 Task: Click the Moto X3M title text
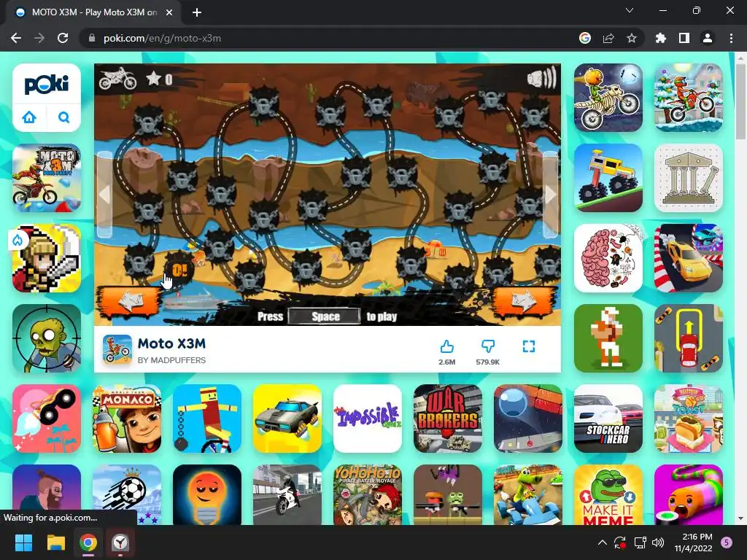pos(171,343)
